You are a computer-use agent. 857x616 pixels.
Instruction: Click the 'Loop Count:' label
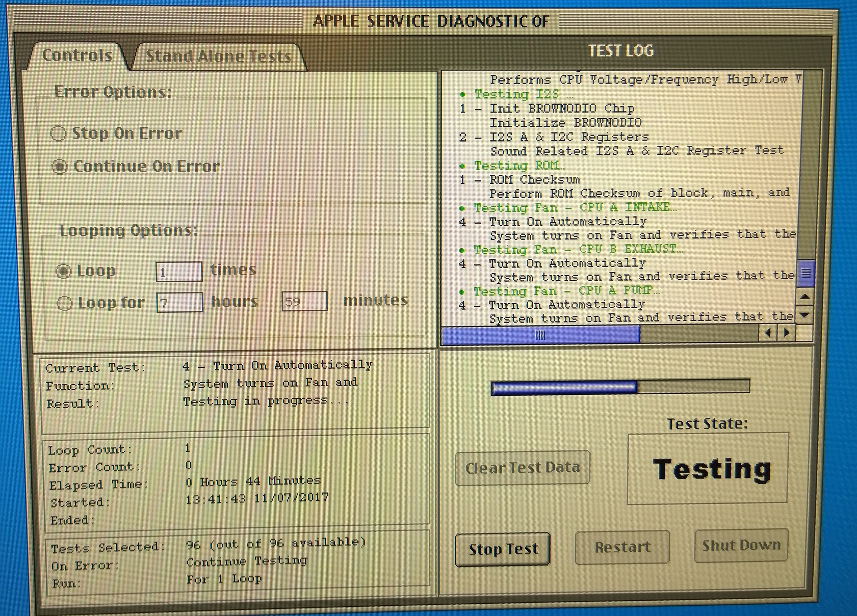[90, 450]
